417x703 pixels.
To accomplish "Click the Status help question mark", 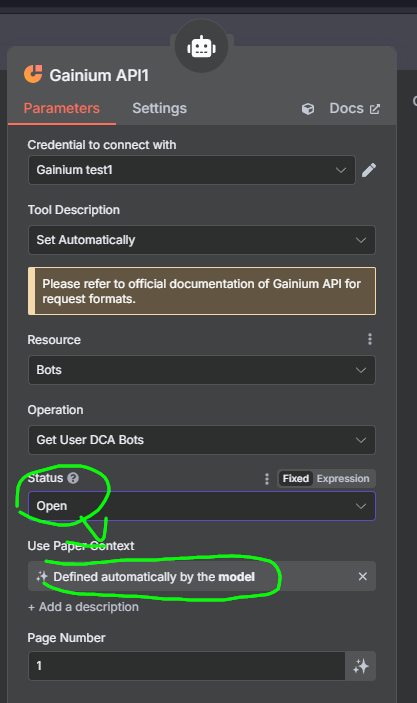I will pos(73,478).
